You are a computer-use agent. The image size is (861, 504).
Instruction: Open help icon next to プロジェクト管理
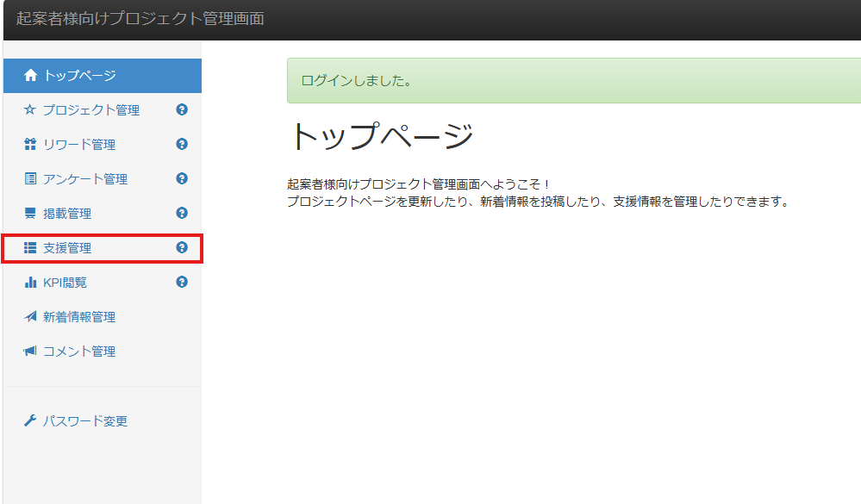182,109
